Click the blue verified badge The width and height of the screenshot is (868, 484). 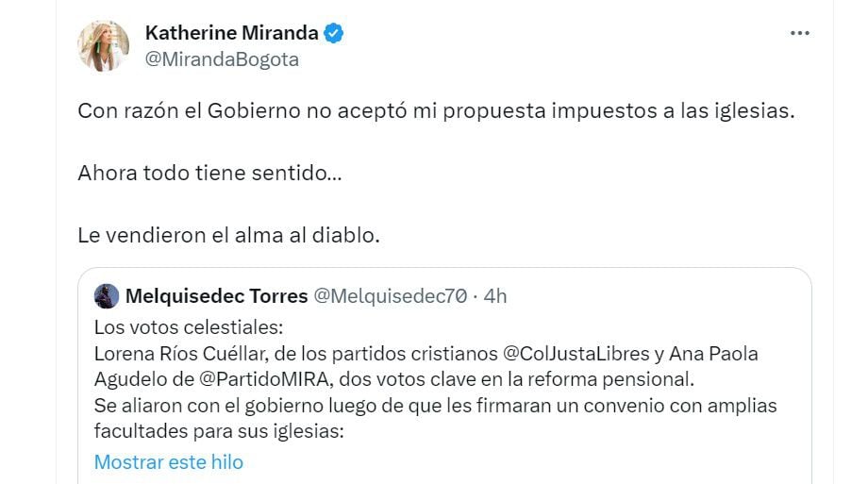point(334,33)
